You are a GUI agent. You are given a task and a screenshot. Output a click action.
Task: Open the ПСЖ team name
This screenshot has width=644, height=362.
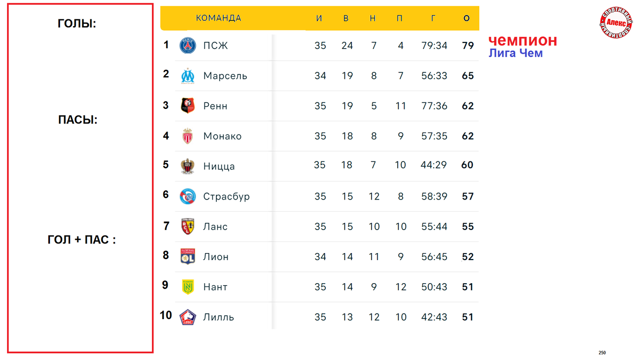[x=216, y=46]
